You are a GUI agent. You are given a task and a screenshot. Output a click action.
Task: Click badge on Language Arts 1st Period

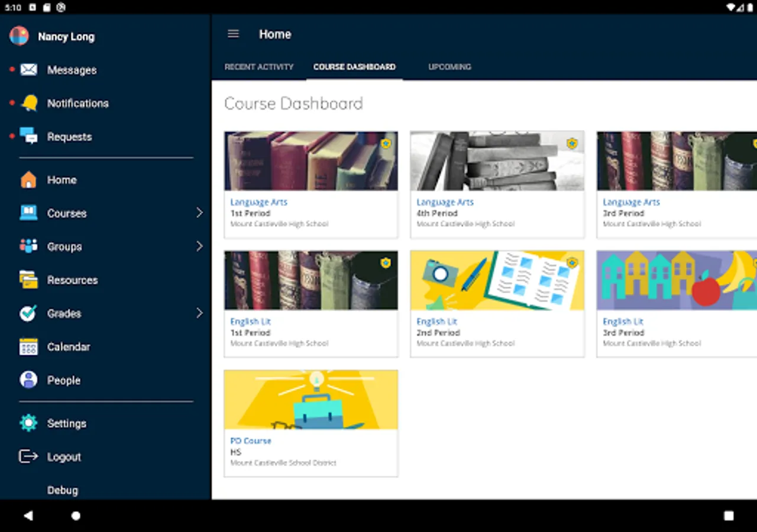[386, 143]
